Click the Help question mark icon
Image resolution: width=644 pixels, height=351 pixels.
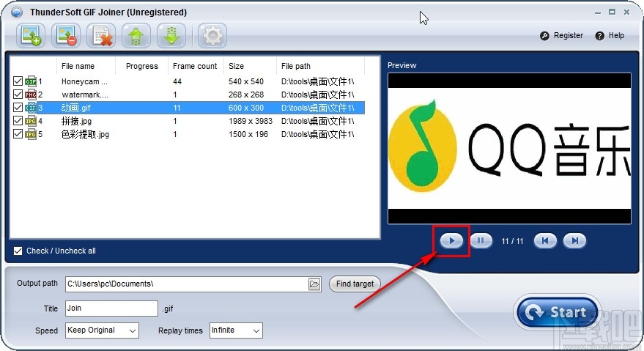pos(599,36)
